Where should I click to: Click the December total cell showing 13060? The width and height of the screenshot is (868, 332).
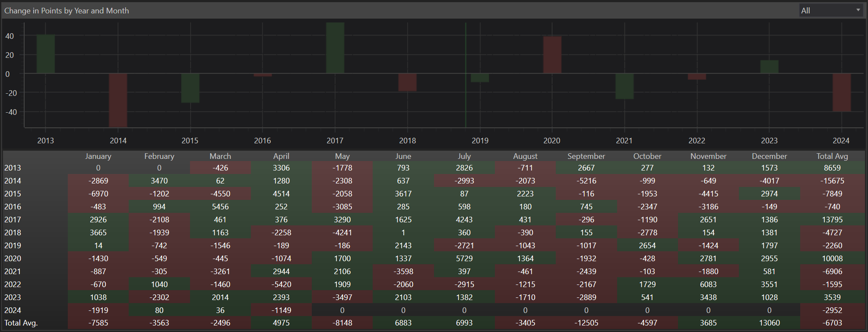[x=769, y=323]
